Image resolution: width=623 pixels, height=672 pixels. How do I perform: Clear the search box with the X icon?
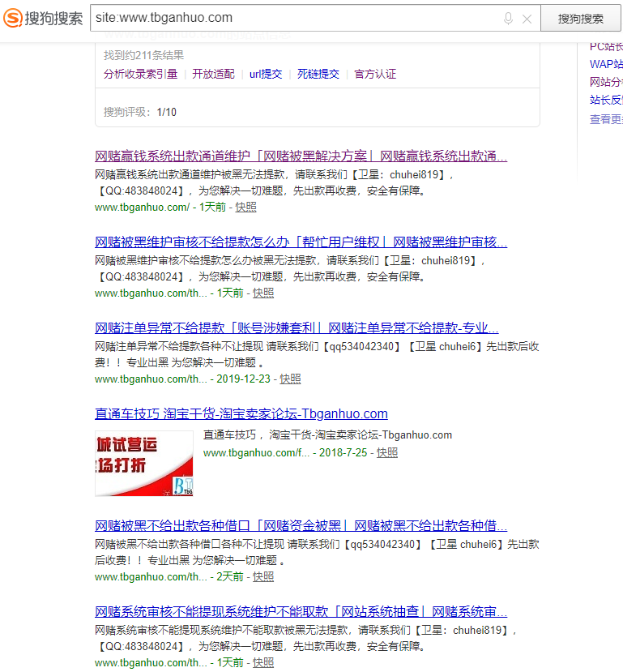[x=527, y=19]
